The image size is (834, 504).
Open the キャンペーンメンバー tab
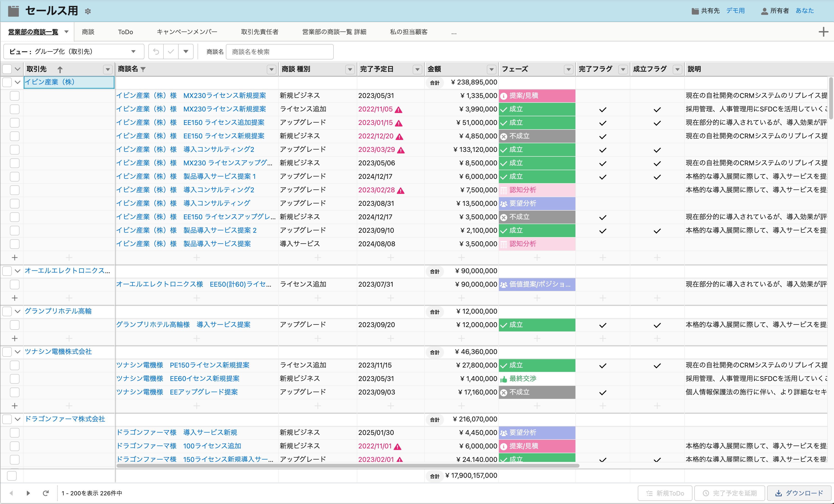pos(187,32)
